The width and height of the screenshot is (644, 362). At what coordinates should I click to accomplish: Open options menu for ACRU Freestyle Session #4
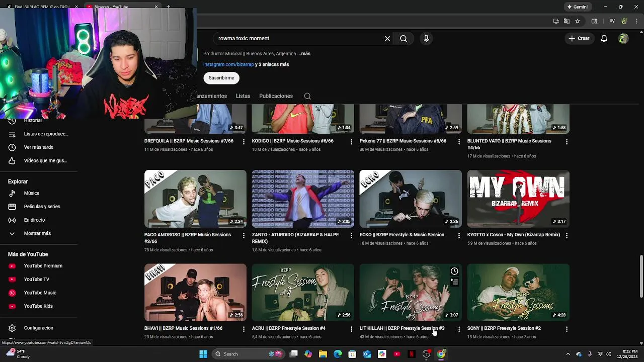[352, 329]
